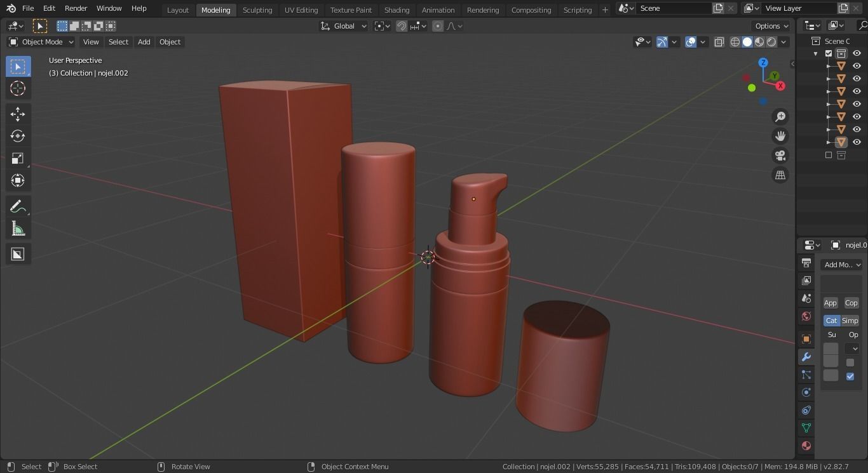The height and width of the screenshot is (473, 868).
Task: Open the Modifiers wrench tab
Action: coord(806,357)
